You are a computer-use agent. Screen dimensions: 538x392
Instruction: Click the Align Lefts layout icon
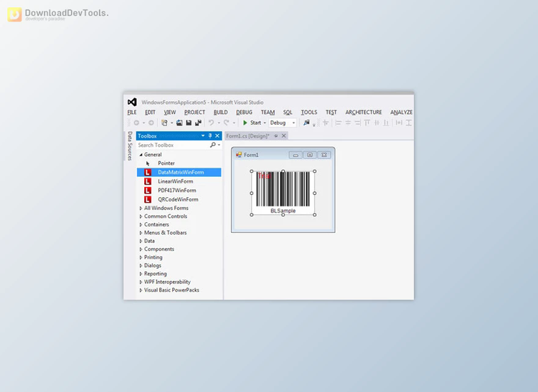(339, 123)
